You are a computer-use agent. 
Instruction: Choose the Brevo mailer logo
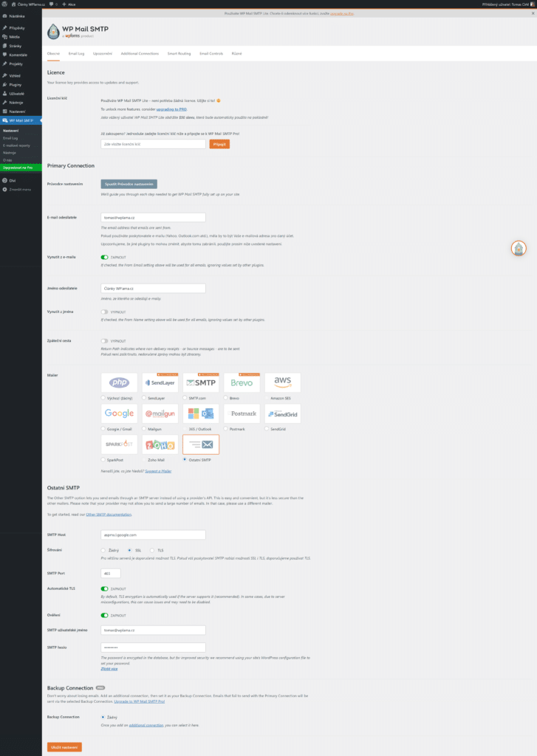click(242, 383)
